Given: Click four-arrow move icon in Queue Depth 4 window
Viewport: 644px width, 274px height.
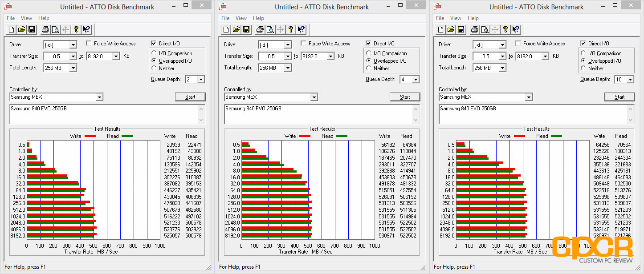Looking at the screenshot, I should 280,30.
